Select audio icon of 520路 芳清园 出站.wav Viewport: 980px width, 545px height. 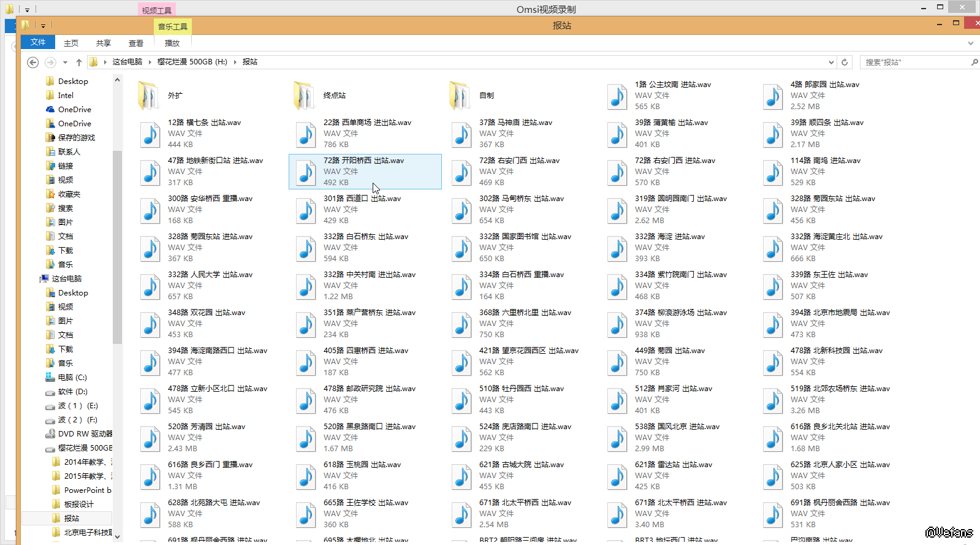(150, 438)
